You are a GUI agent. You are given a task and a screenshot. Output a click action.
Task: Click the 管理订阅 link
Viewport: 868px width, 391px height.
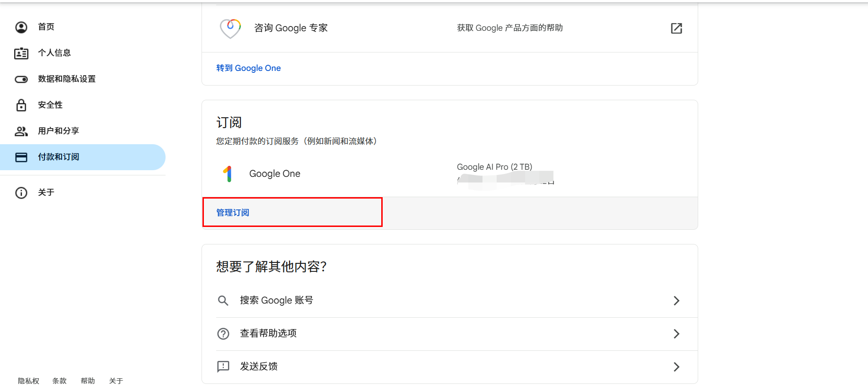tap(233, 213)
